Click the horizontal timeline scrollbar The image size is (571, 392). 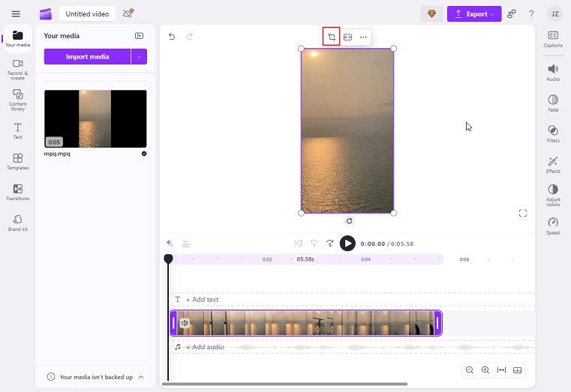(284, 384)
